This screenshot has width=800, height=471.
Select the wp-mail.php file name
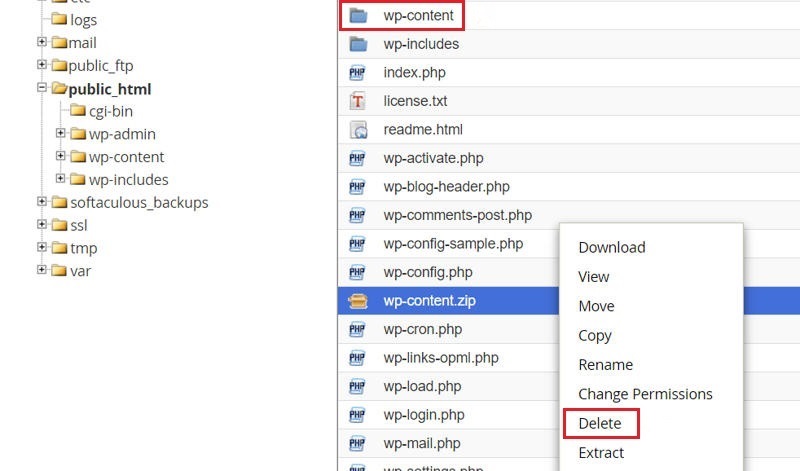click(422, 444)
